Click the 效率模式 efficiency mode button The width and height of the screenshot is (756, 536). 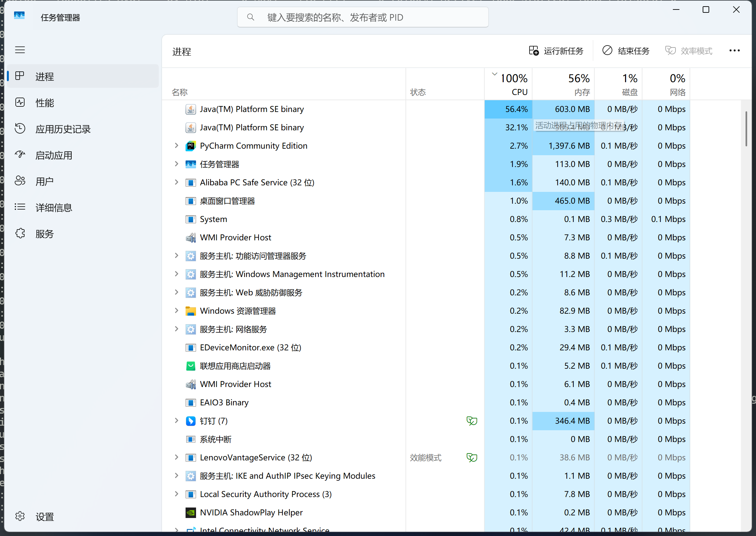pyautogui.click(x=688, y=51)
